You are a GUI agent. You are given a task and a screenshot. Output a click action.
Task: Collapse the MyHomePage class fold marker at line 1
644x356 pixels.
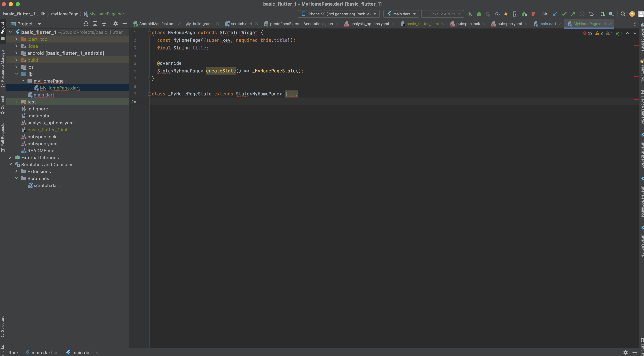[150, 33]
